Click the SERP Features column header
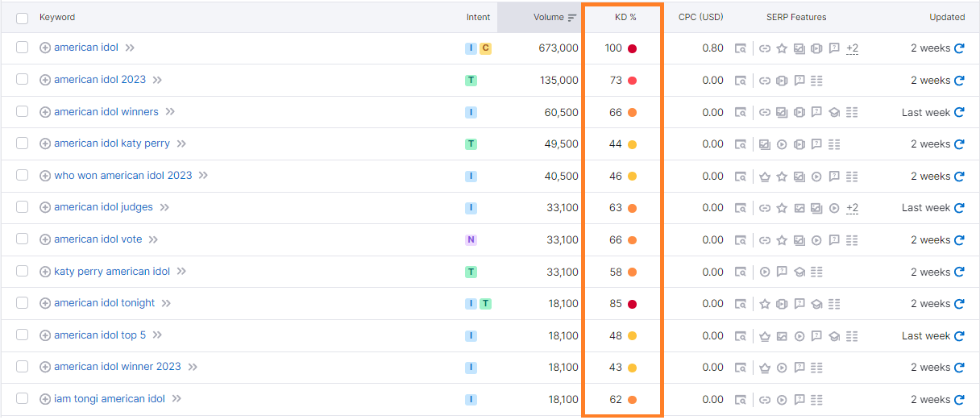Image resolution: width=980 pixels, height=420 pixels. pyautogui.click(x=796, y=17)
